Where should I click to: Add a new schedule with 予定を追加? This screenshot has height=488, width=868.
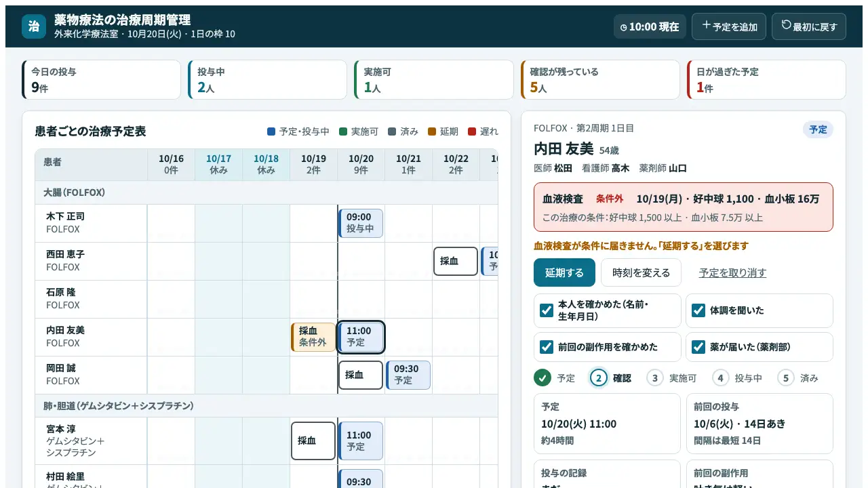[729, 26]
